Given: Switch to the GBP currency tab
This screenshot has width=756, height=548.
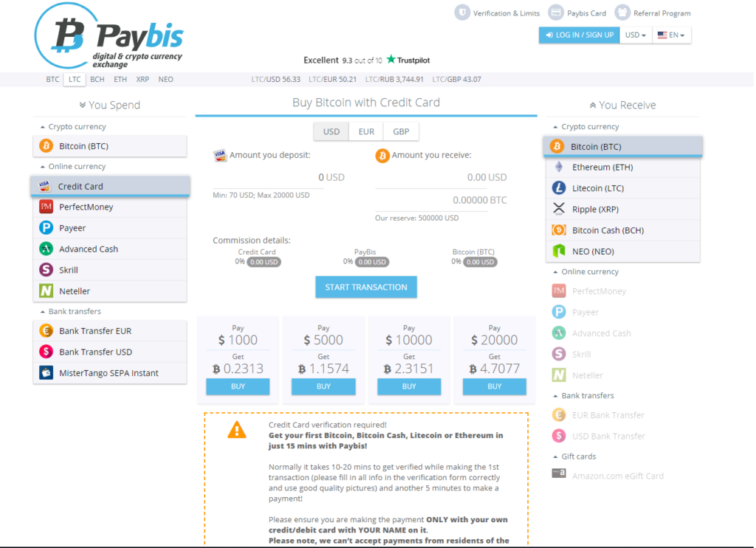Looking at the screenshot, I should pyautogui.click(x=401, y=131).
